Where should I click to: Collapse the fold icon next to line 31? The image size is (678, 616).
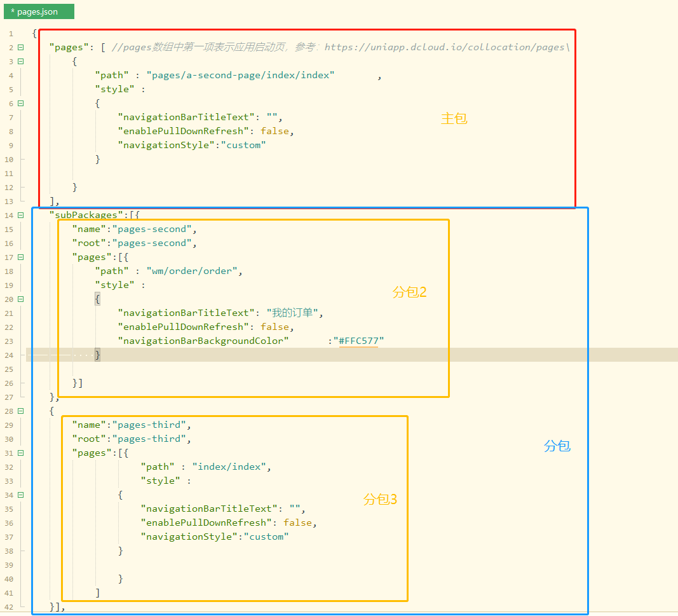pyautogui.click(x=20, y=453)
